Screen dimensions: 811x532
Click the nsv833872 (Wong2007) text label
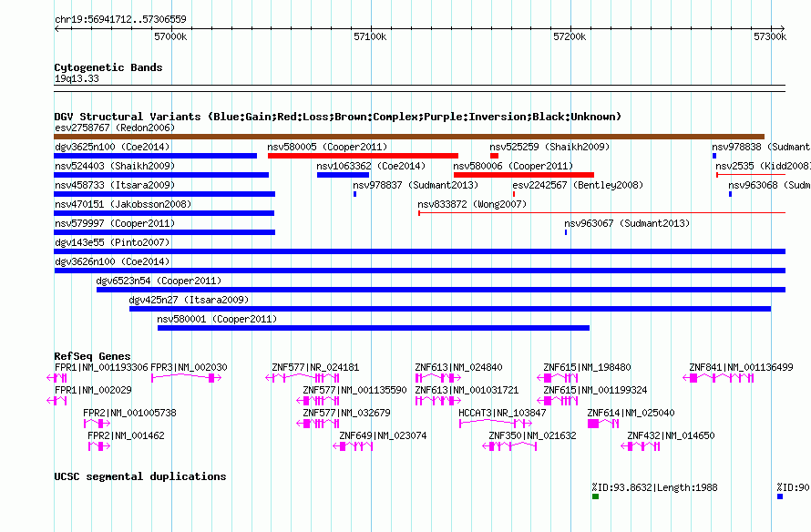pyautogui.click(x=472, y=204)
